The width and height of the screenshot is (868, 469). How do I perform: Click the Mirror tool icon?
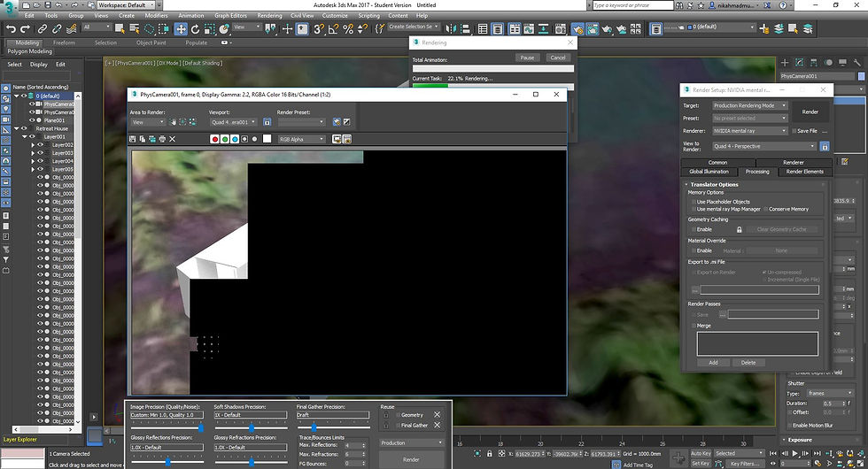451,28
